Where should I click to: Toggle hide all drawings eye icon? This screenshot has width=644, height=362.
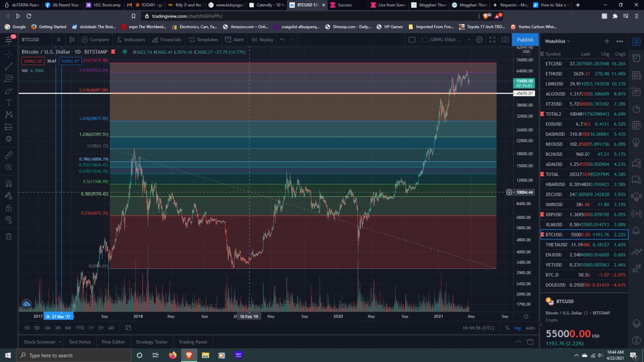[9, 220]
